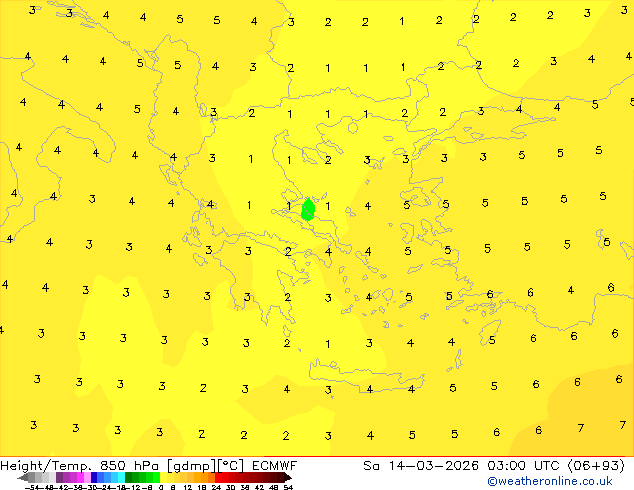Click the gray left arrow of color legend
This screenshot has height=490, width=634.
(23, 477)
